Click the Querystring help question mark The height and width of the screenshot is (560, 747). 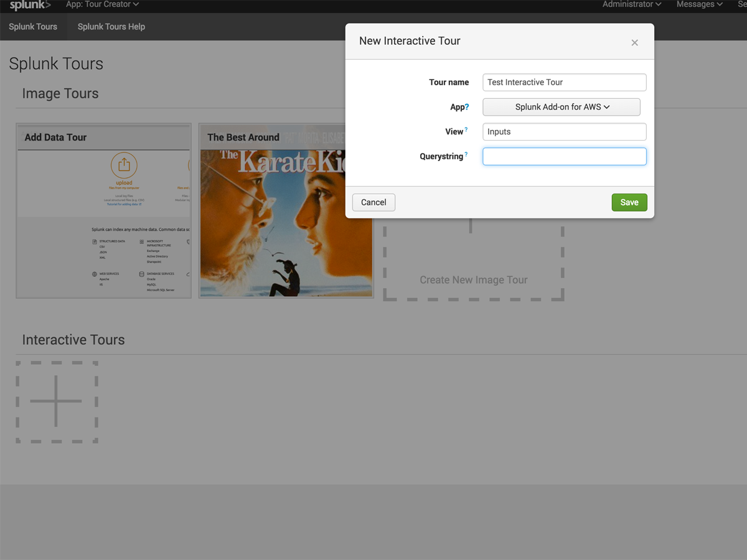click(466, 154)
